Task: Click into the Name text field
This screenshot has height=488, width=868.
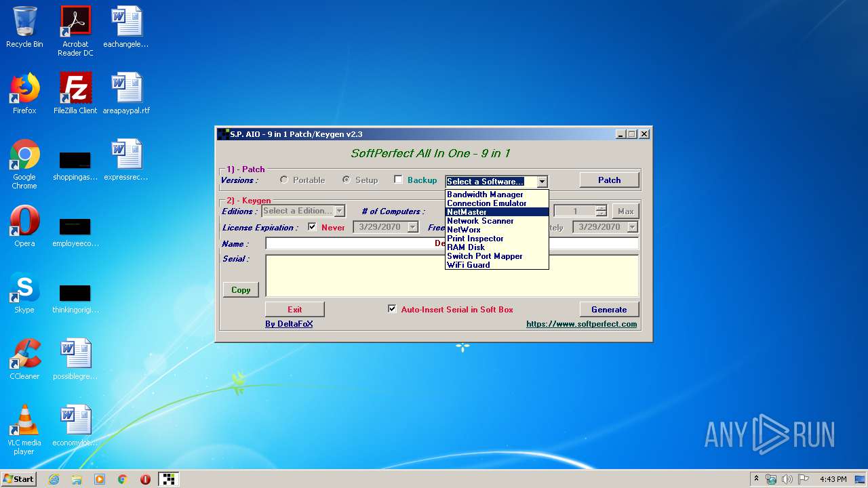Action: (452, 243)
